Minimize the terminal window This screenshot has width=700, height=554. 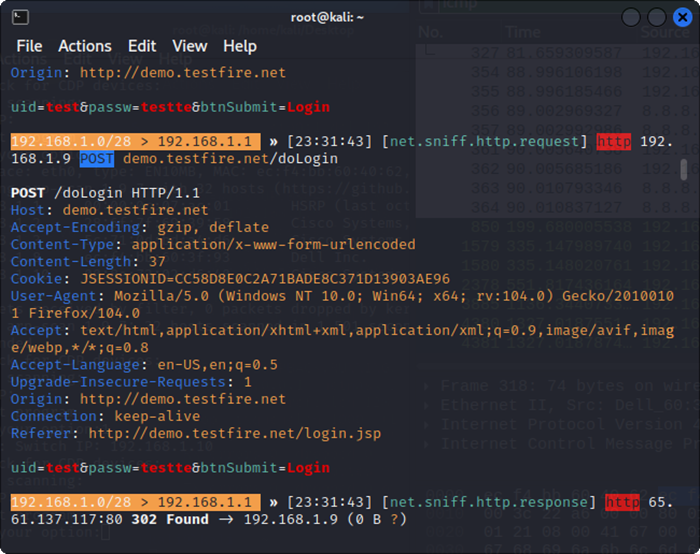tap(631, 17)
